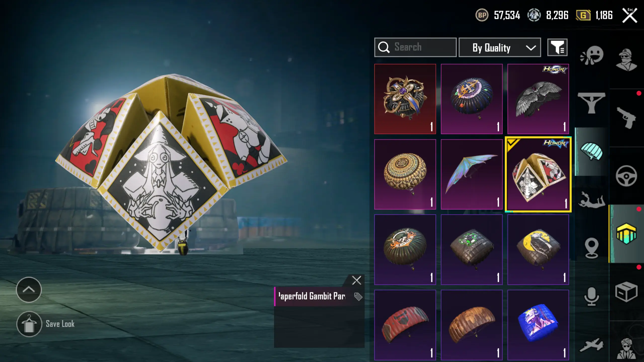The height and width of the screenshot is (362, 644).
Task: Open the airplane category icon
Action: 591,345
